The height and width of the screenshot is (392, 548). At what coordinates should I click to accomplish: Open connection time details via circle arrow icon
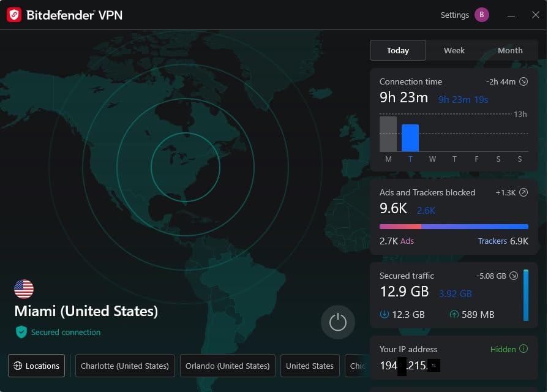point(524,81)
